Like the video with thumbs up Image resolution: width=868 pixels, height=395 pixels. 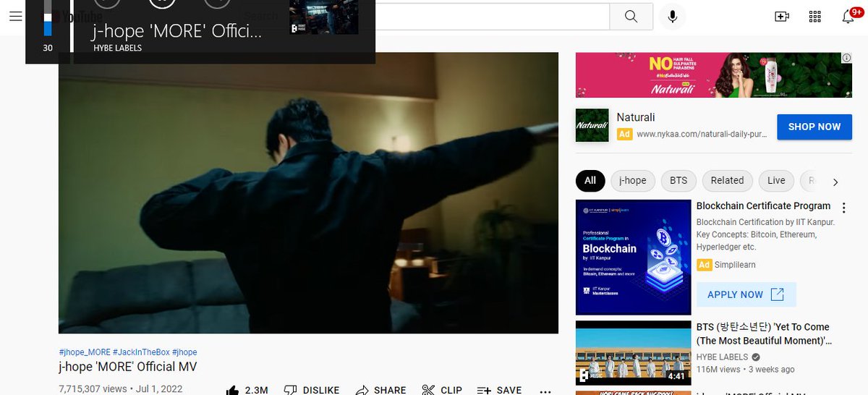pos(247,390)
